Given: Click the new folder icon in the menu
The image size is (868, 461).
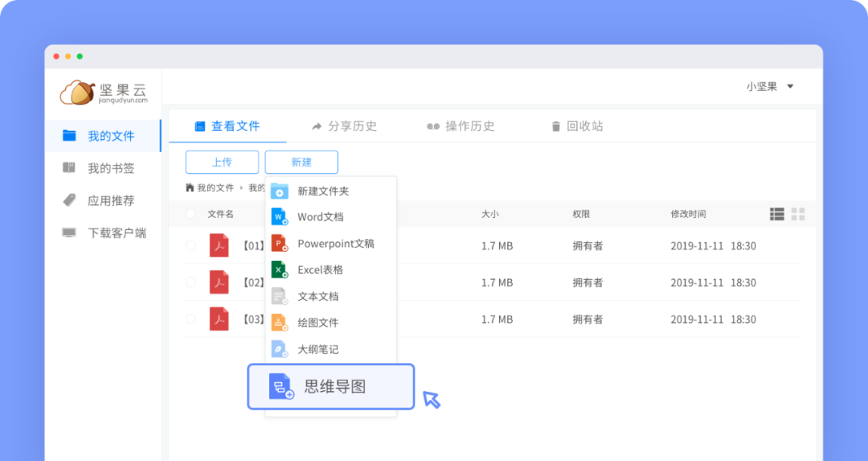Looking at the screenshot, I should (x=280, y=191).
